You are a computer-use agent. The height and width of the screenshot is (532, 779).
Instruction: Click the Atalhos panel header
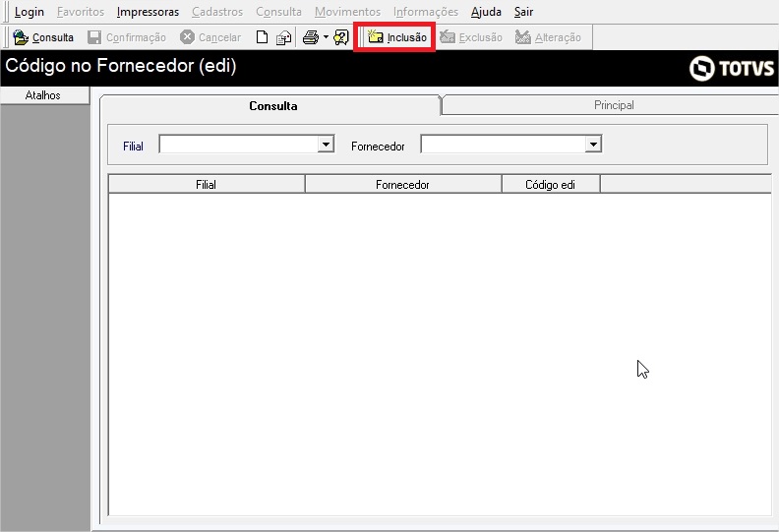[44, 95]
